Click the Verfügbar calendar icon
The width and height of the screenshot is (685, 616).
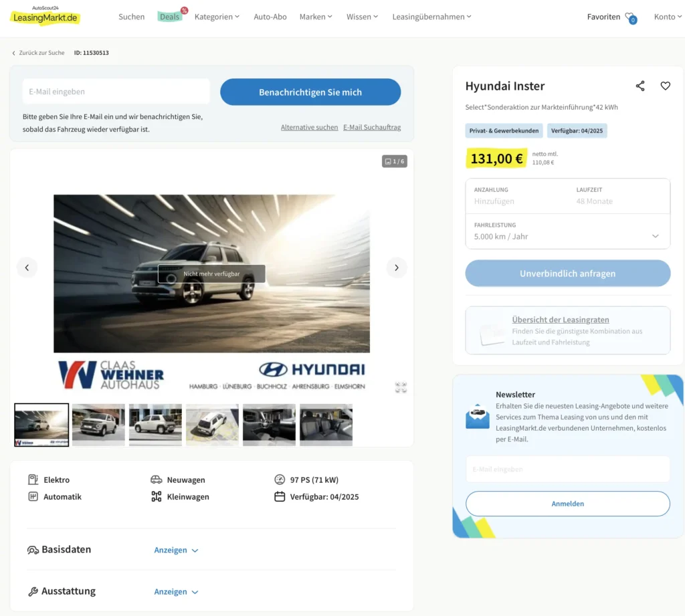click(x=280, y=496)
